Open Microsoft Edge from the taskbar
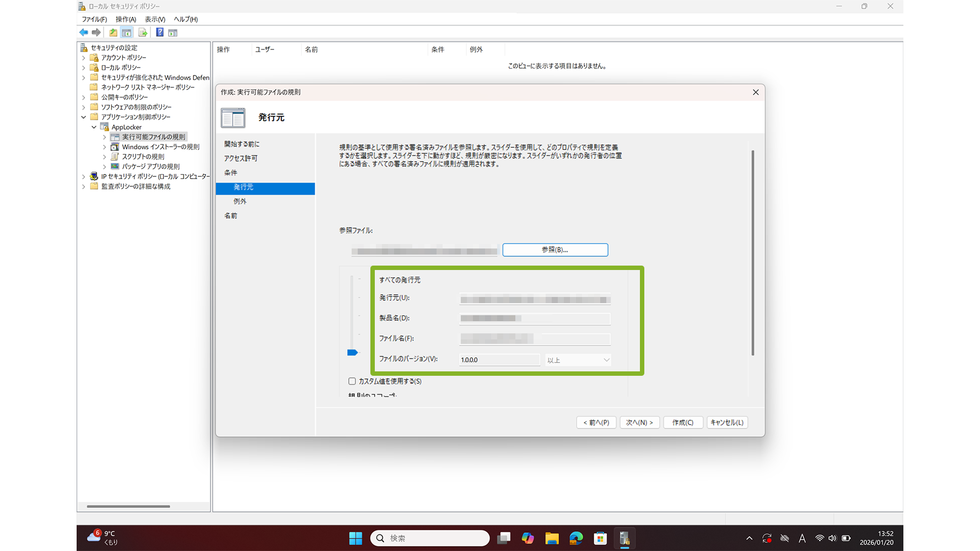This screenshot has height=551, width=980. tap(576, 538)
